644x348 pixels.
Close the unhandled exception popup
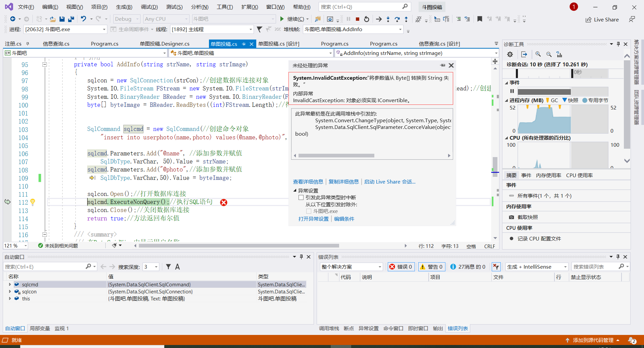tap(451, 65)
